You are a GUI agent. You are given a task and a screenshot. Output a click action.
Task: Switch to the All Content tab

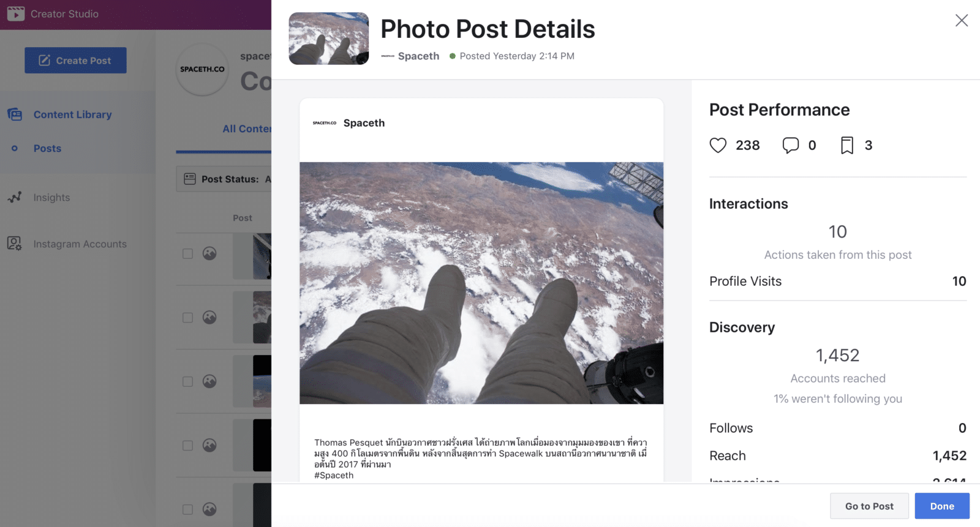tap(246, 129)
